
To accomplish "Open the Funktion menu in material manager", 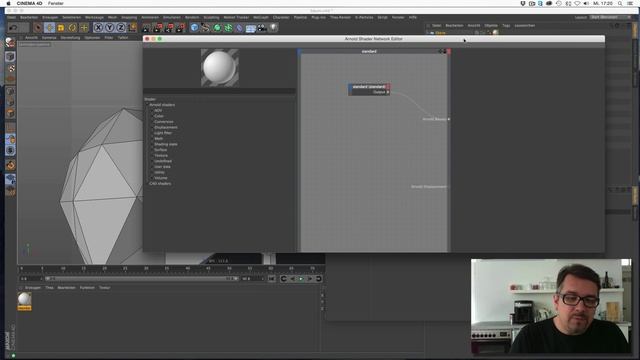I will pos(87,288).
